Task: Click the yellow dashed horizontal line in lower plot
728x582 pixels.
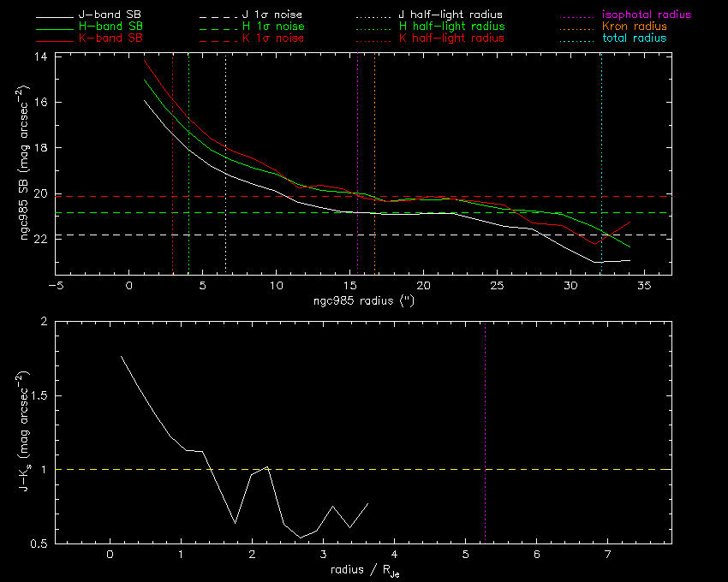Action: [557, 469]
